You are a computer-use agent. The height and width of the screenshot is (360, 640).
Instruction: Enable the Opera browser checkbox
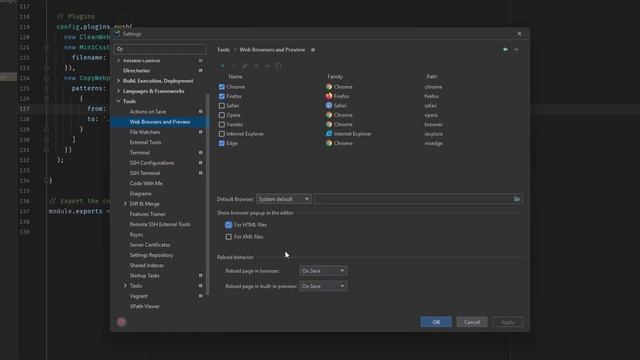(222, 115)
